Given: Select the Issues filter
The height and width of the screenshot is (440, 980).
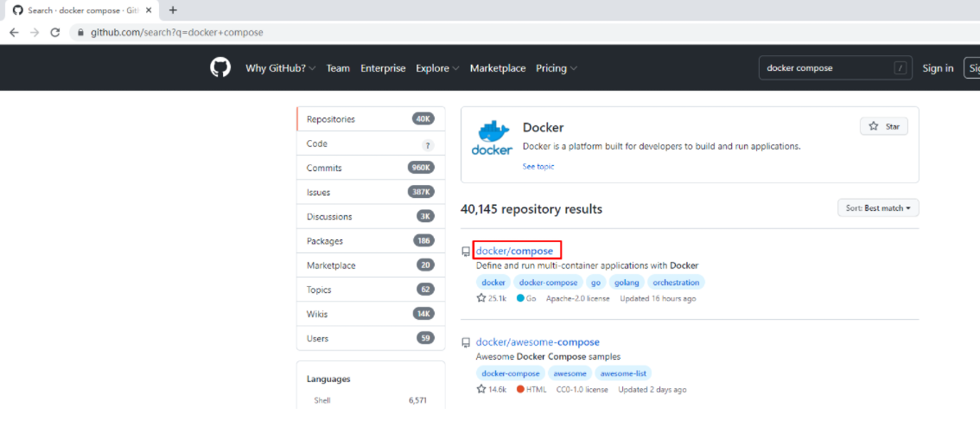Looking at the screenshot, I should (372, 193).
